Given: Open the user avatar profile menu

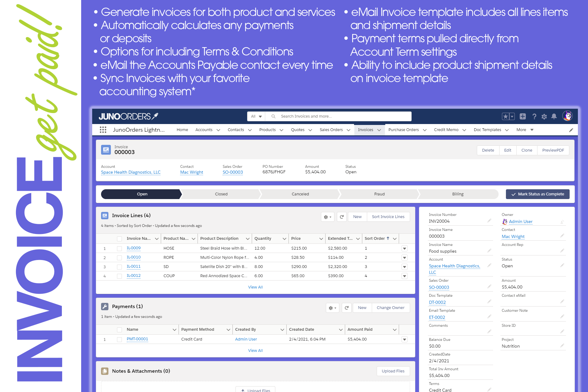Looking at the screenshot, I should [567, 116].
